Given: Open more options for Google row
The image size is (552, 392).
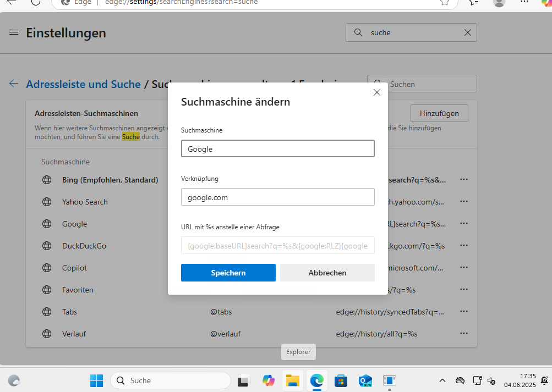Looking at the screenshot, I should pos(464,223).
